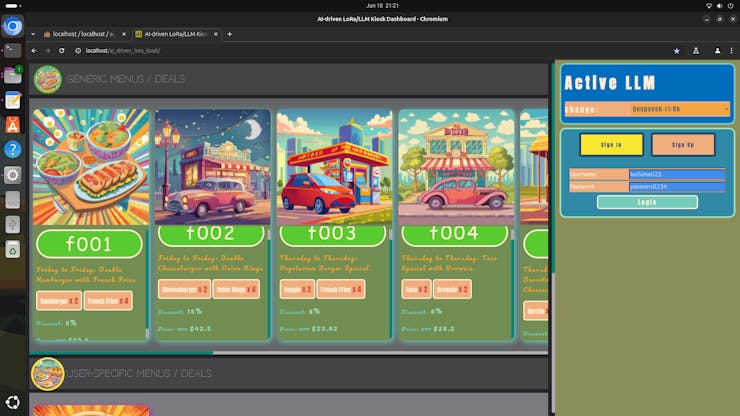Viewport: 740px width, 416px height.
Task: Click the Generic Menus / Deals section icon
Action: tap(47, 79)
